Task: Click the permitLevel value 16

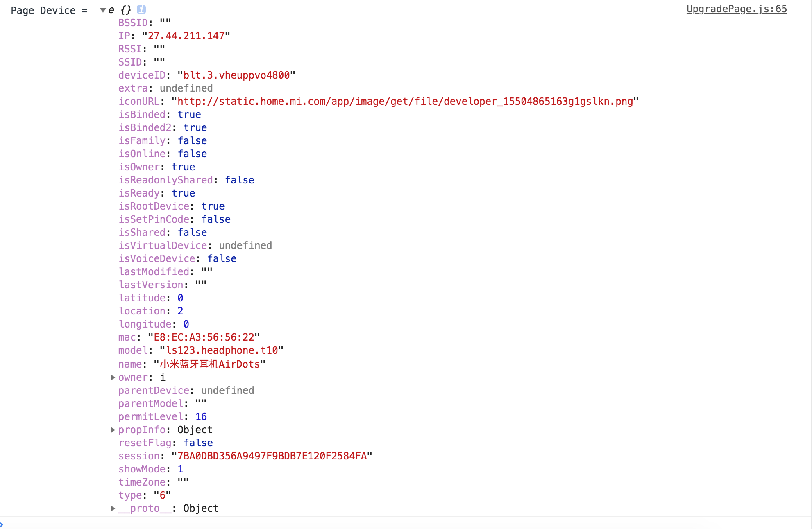Action: point(201,416)
